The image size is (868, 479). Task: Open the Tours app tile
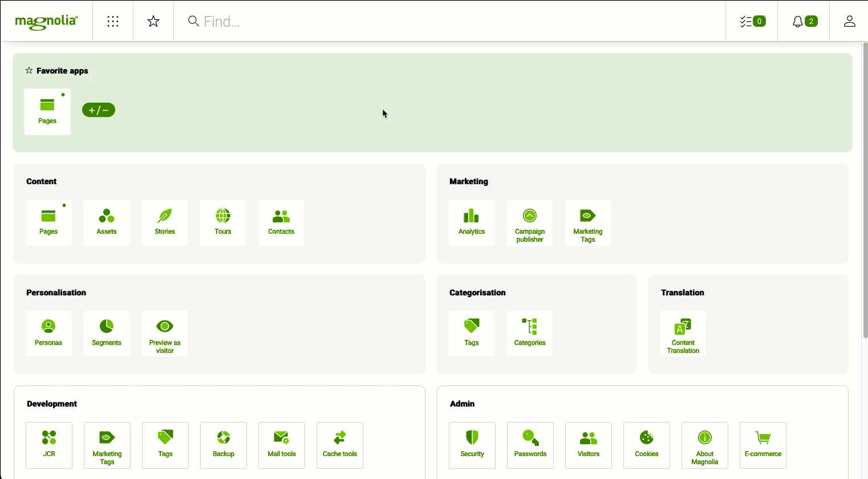(223, 222)
